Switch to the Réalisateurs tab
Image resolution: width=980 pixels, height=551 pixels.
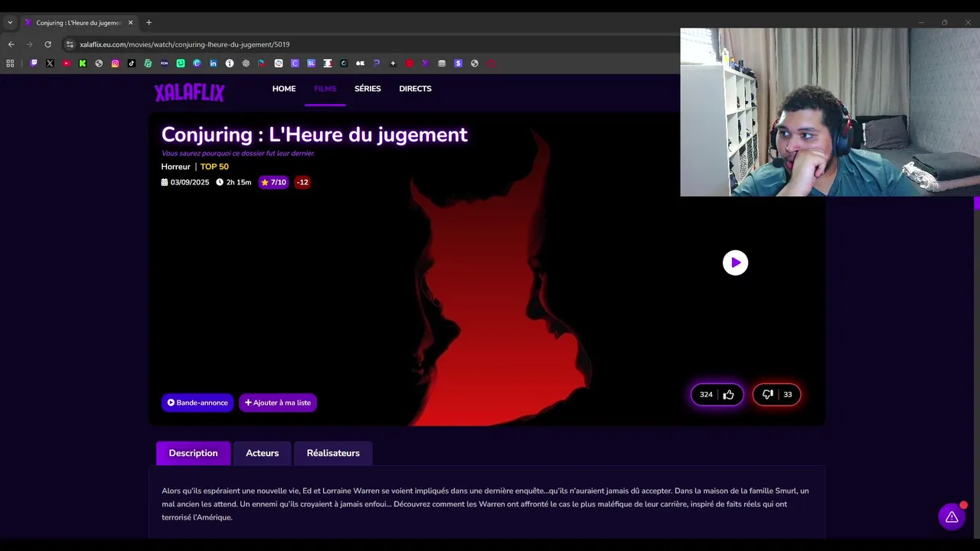[x=333, y=453]
